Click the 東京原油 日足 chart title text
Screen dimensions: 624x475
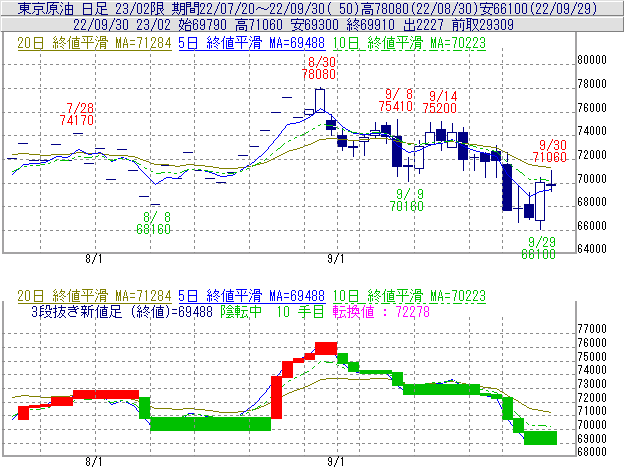pos(64,8)
